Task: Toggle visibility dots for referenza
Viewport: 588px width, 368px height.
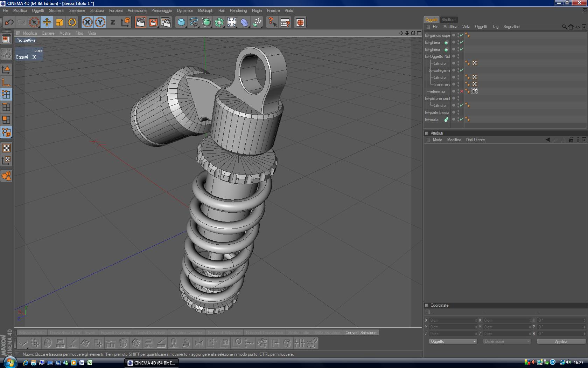Action: coord(458,91)
